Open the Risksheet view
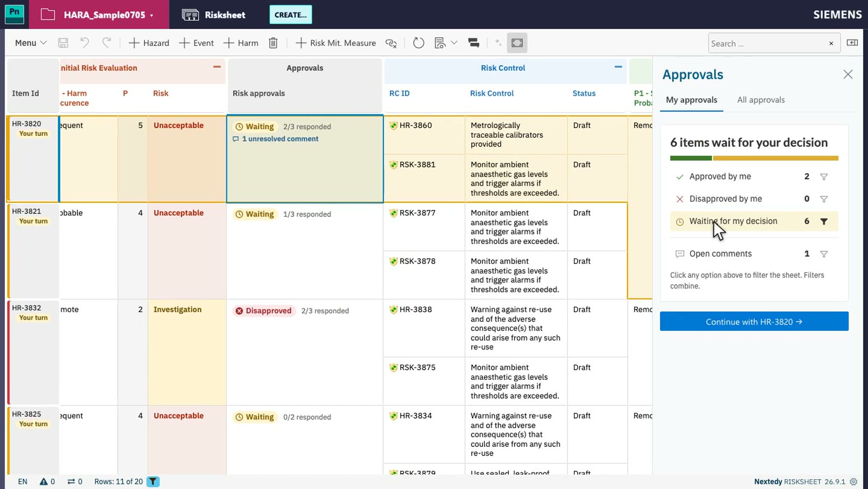 (x=214, y=15)
